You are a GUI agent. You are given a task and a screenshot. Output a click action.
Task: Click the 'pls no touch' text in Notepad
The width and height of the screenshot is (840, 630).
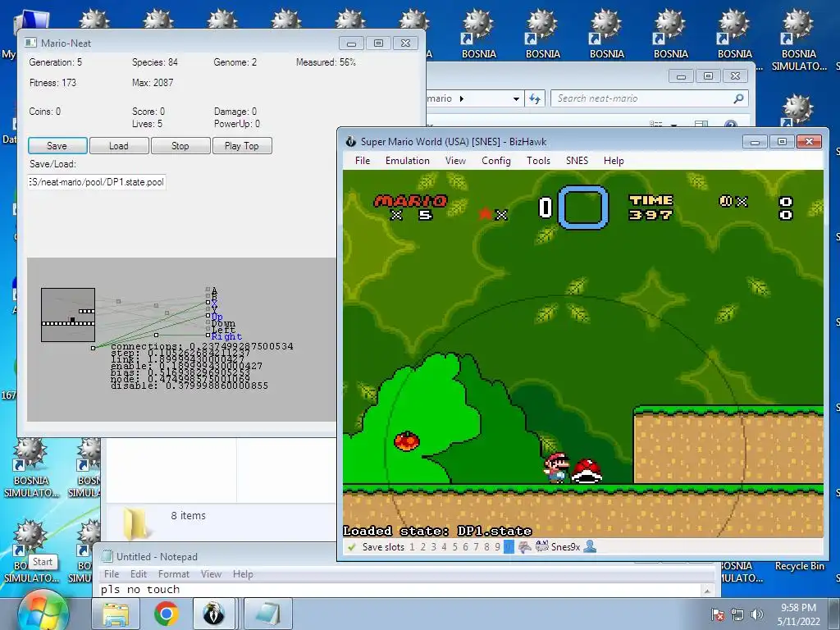140,589
